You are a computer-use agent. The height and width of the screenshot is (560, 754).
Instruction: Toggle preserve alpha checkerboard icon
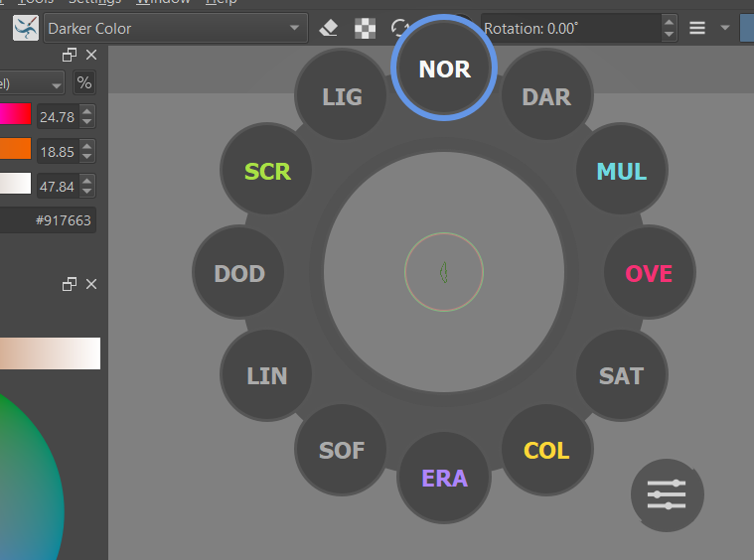pyautogui.click(x=365, y=29)
